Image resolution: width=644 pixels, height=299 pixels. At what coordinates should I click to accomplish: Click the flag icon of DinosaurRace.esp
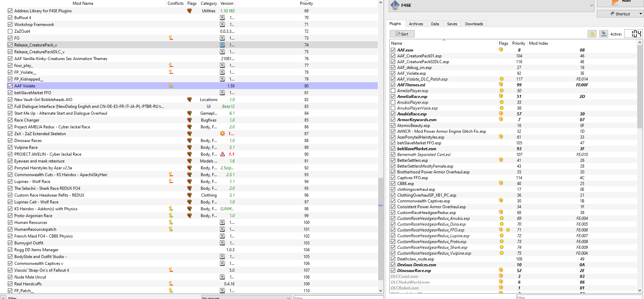[x=501, y=270]
